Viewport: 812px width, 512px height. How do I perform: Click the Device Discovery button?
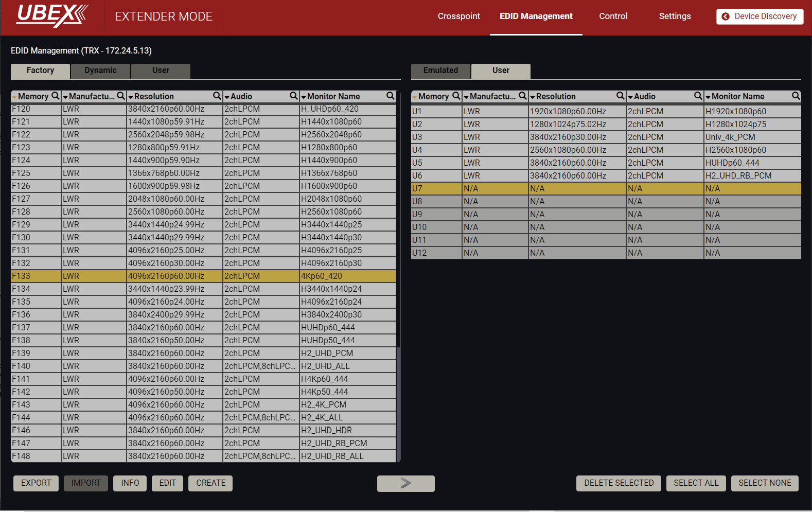pyautogui.click(x=760, y=16)
